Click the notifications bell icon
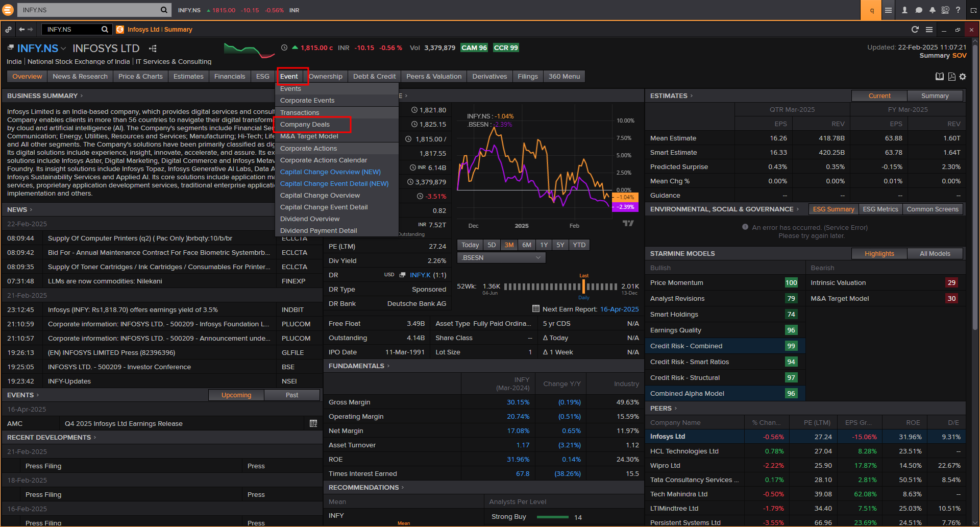Screen dimensions: 980x527 pos(932,10)
